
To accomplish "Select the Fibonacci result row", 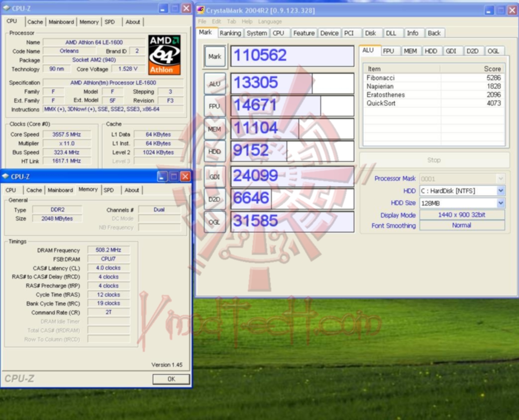I will coord(434,78).
